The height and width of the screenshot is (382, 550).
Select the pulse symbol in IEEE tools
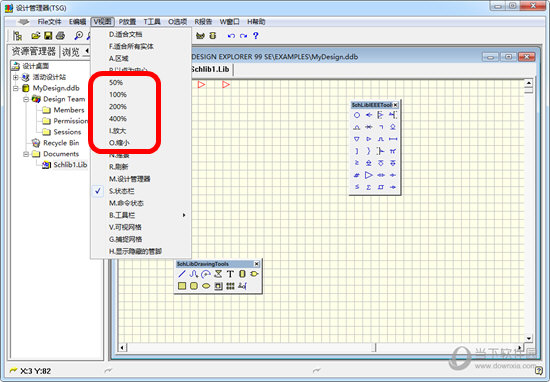[x=381, y=139]
